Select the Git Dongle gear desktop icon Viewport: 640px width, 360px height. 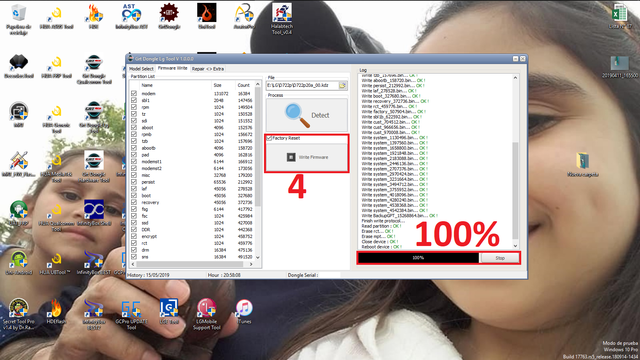point(169,17)
